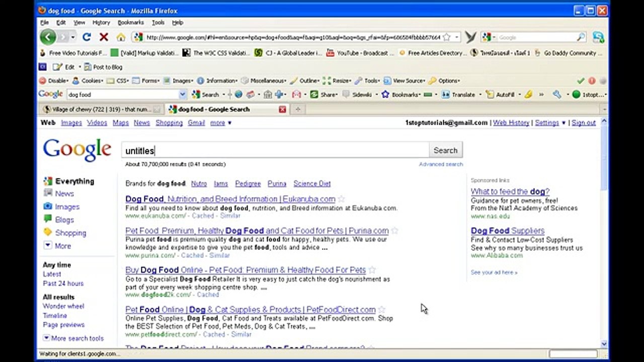Expand Google Toolbar search box dropdown arrow

(183, 95)
